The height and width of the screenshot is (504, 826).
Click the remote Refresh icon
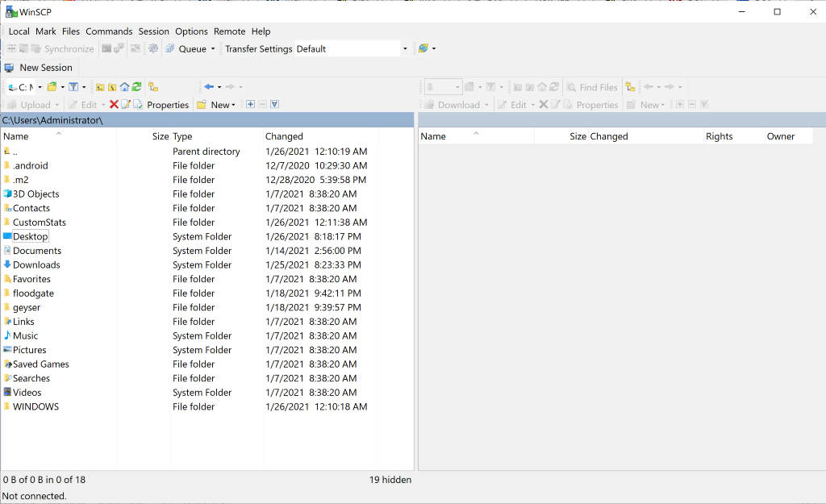coord(554,87)
